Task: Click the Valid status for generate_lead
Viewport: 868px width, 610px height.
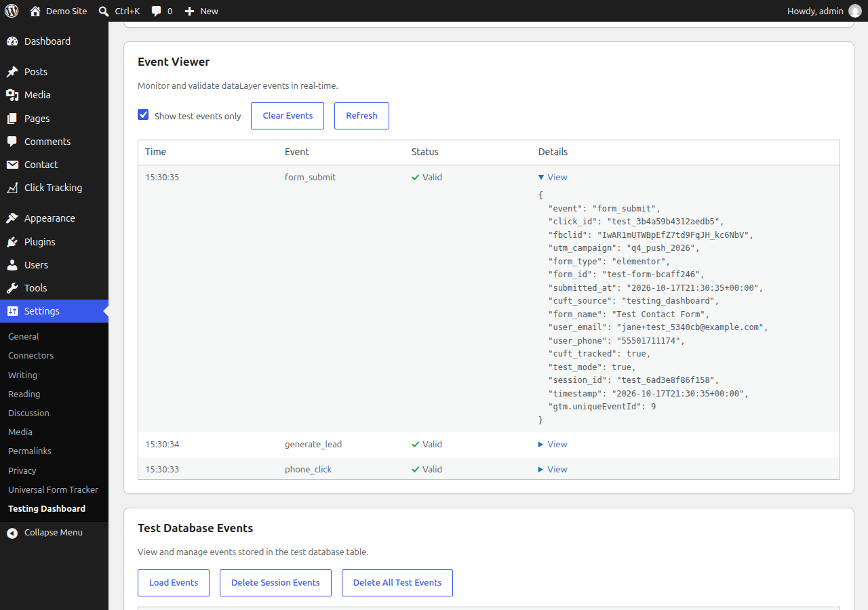Action: click(x=427, y=444)
